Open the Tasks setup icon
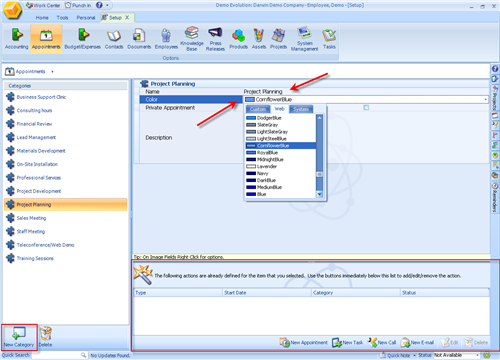 (x=329, y=39)
